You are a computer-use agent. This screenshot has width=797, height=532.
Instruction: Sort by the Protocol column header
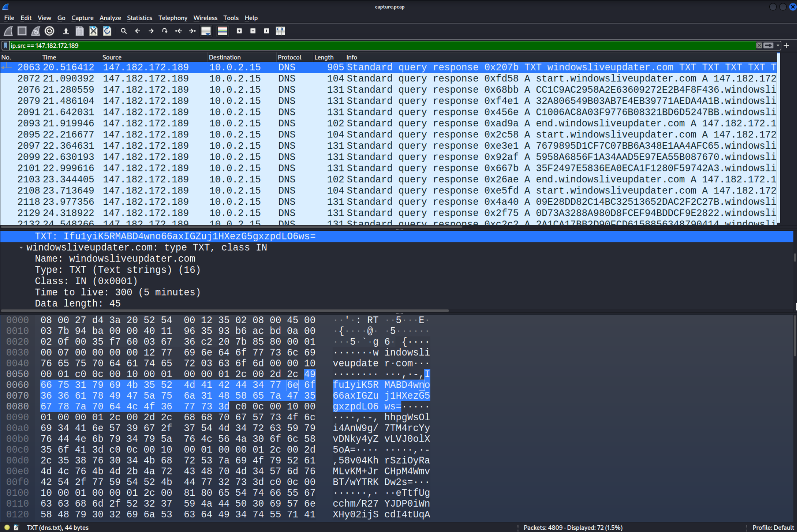[294, 57]
